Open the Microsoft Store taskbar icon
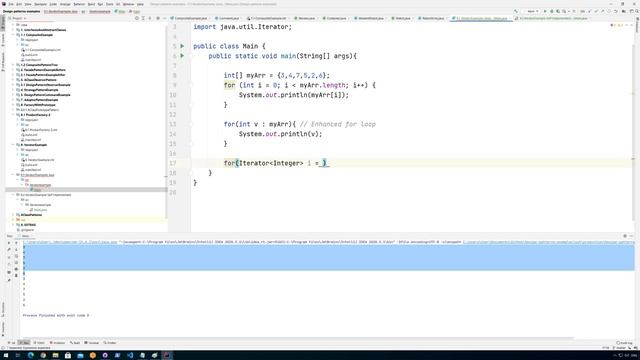The width and height of the screenshot is (640, 360). click(x=68, y=355)
